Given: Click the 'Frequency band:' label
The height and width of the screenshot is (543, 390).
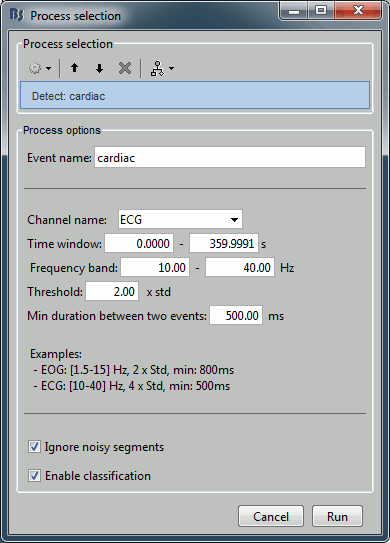Looking at the screenshot, I should [74, 268].
